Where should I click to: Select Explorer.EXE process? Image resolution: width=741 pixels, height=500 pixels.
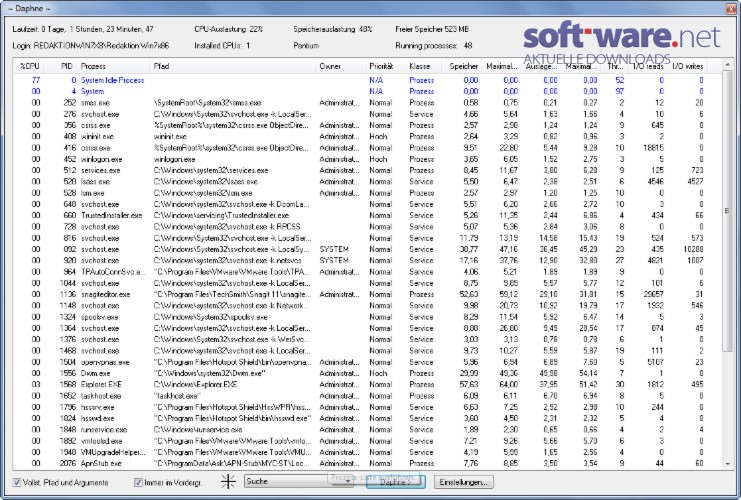coord(362,385)
